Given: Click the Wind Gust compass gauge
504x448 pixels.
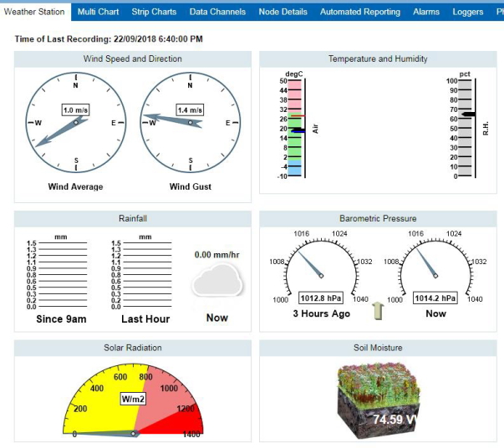Looking at the screenshot, I should point(191,122).
